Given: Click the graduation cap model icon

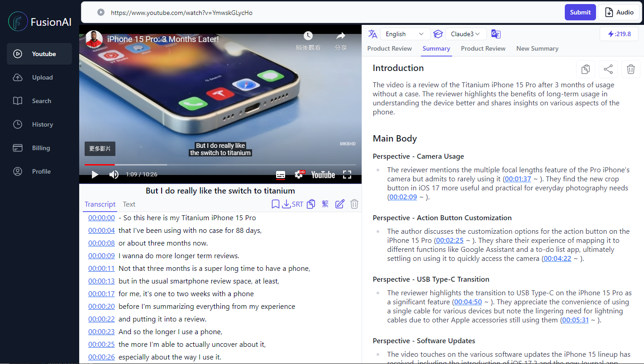Looking at the screenshot, I should 438,34.
